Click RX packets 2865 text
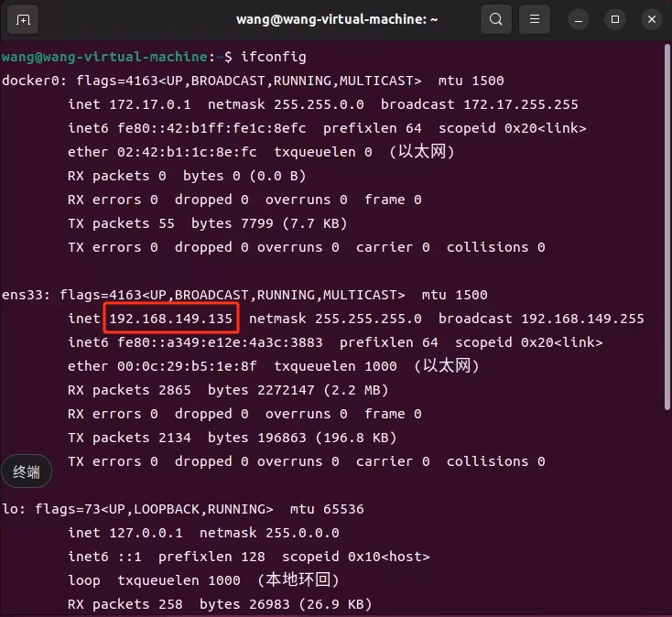Image resolution: width=672 pixels, height=617 pixels. tap(129, 390)
